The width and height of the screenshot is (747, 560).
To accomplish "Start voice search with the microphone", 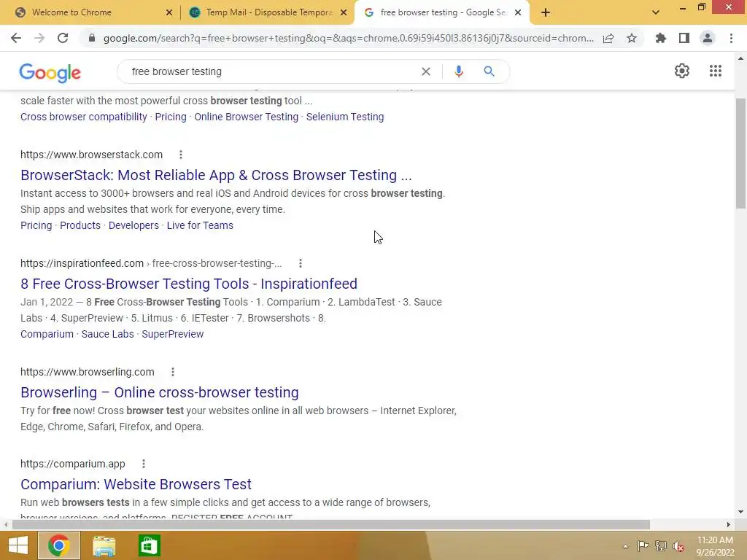I will pyautogui.click(x=459, y=71).
